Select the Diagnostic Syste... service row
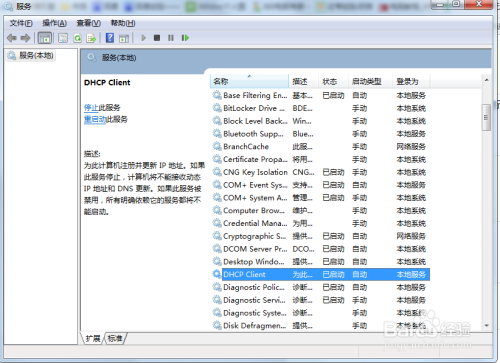Image resolution: width=500 pixels, height=363 pixels. [x=321, y=313]
